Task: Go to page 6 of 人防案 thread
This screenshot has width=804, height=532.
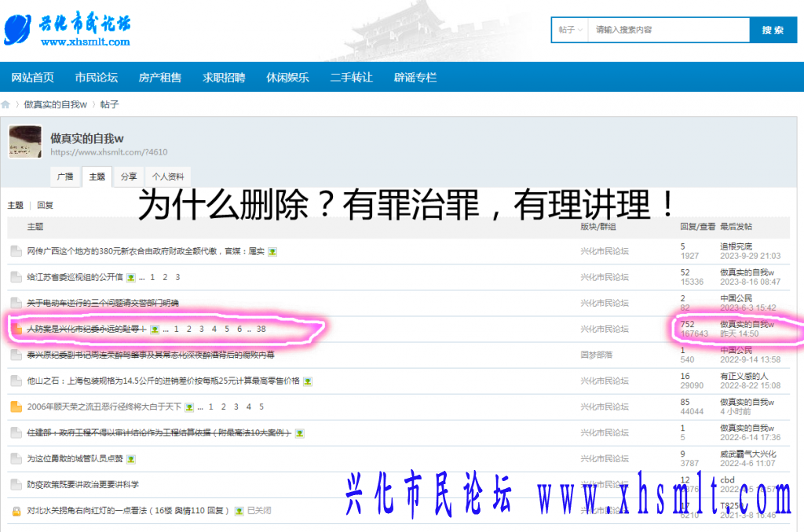Action: pyautogui.click(x=239, y=329)
